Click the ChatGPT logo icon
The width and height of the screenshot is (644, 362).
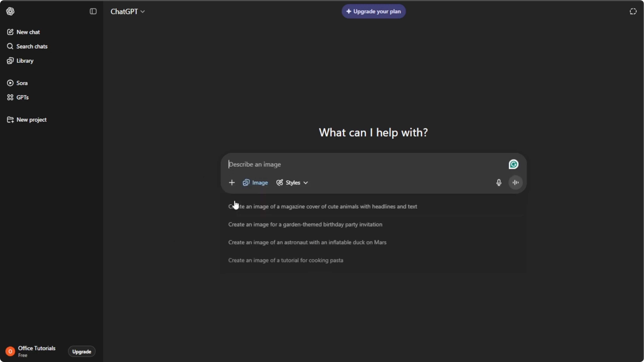click(10, 11)
